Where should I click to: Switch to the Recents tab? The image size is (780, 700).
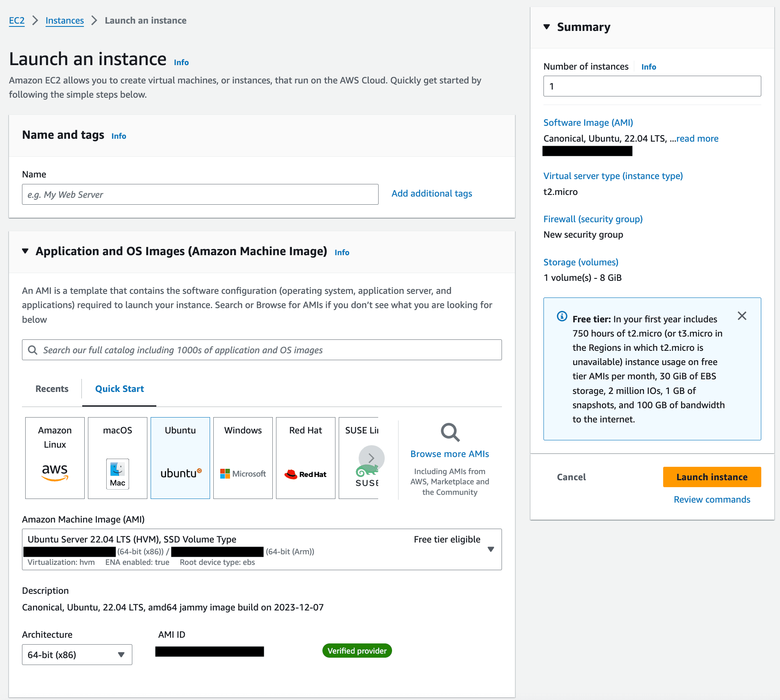click(x=52, y=389)
